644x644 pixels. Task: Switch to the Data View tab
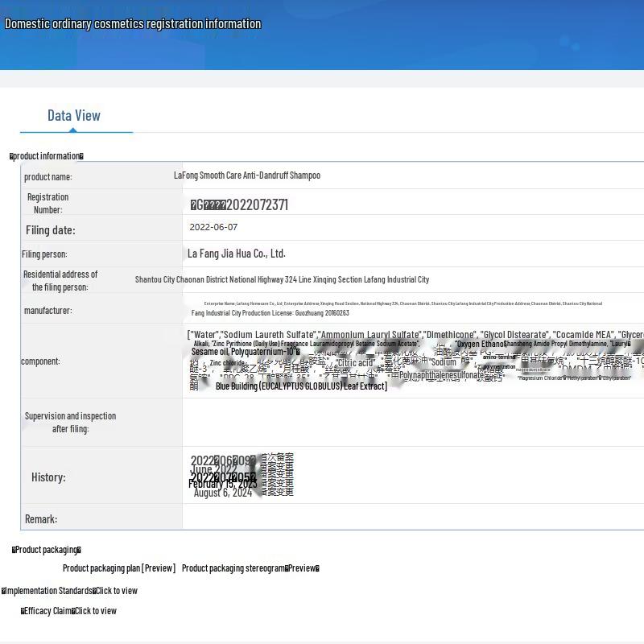click(x=74, y=115)
